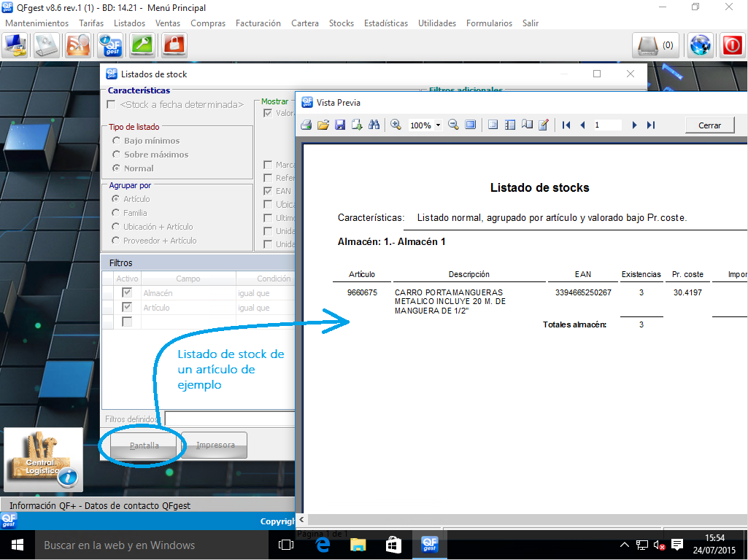Select Normal listing type

point(116,168)
